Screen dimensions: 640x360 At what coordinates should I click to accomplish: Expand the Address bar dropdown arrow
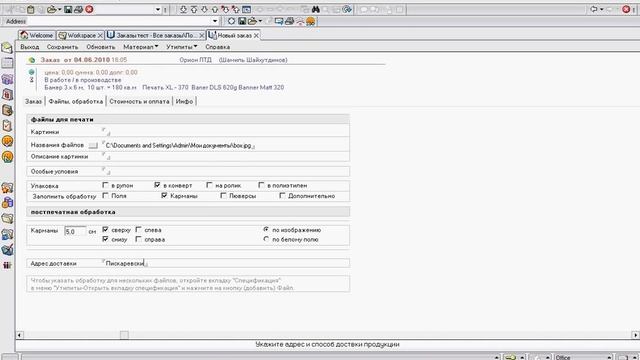215,21
